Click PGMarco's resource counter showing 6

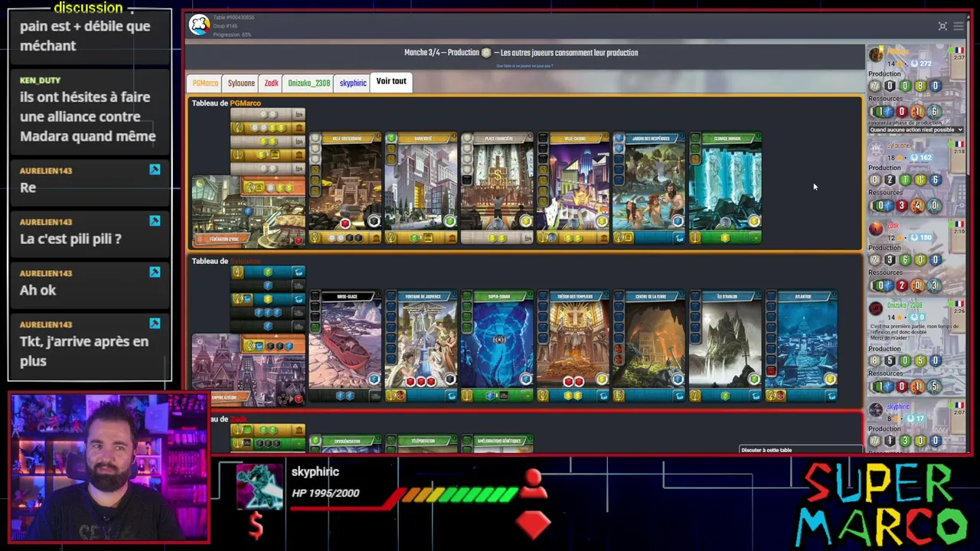point(935,112)
